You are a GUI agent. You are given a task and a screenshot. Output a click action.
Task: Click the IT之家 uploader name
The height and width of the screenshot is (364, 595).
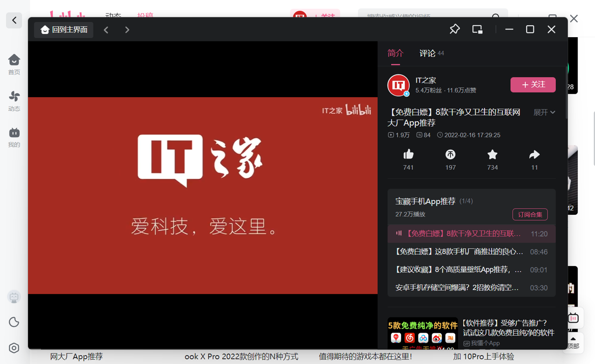[426, 80]
